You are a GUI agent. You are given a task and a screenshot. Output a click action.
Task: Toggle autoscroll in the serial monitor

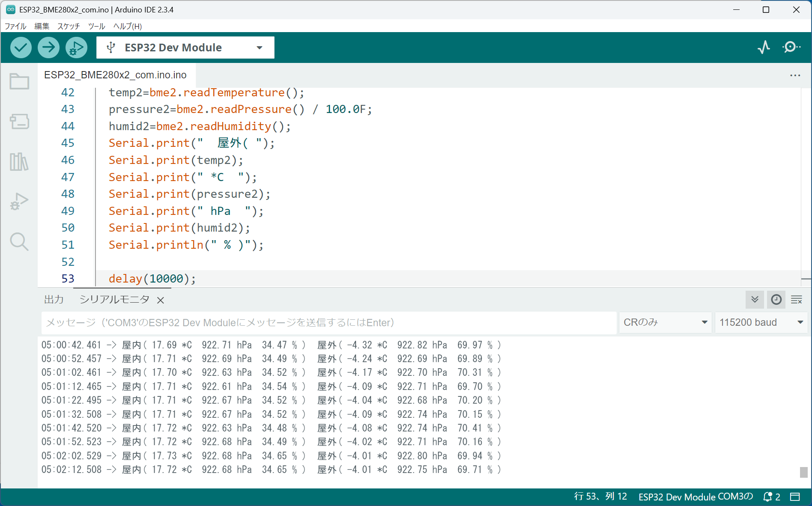(x=755, y=300)
